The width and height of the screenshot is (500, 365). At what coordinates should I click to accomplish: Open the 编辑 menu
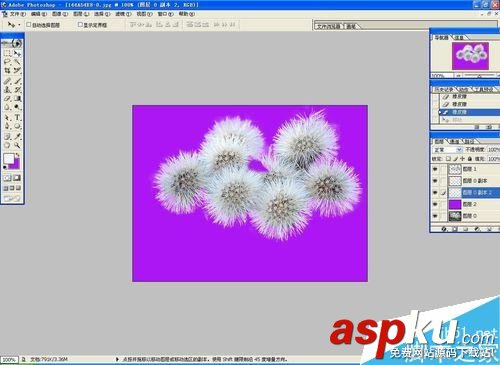click(38, 14)
